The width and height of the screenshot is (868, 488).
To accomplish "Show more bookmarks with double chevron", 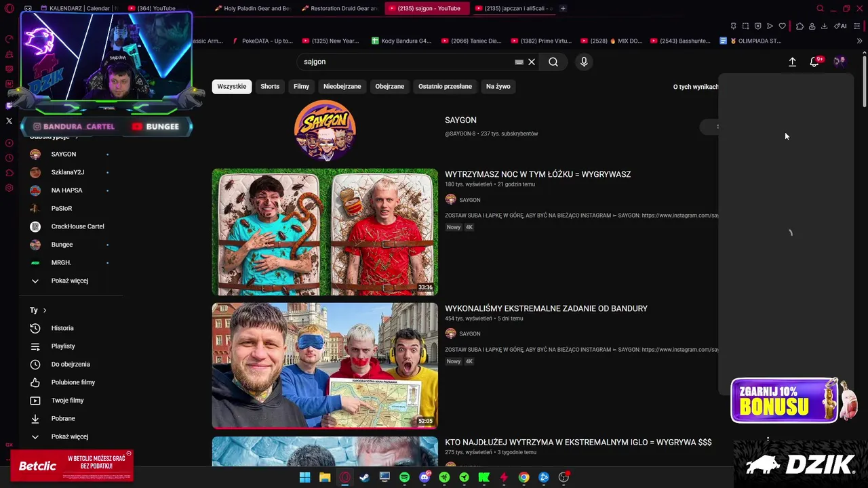I will pyautogui.click(x=859, y=41).
